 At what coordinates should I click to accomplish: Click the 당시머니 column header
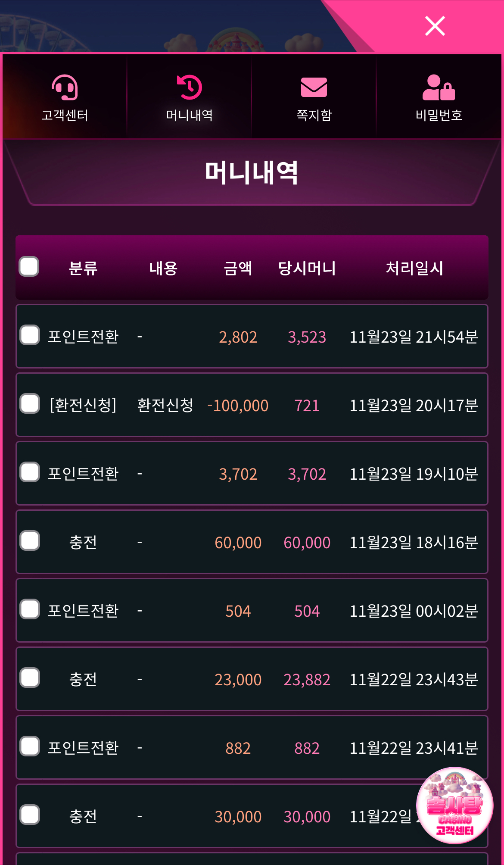tap(307, 268)
